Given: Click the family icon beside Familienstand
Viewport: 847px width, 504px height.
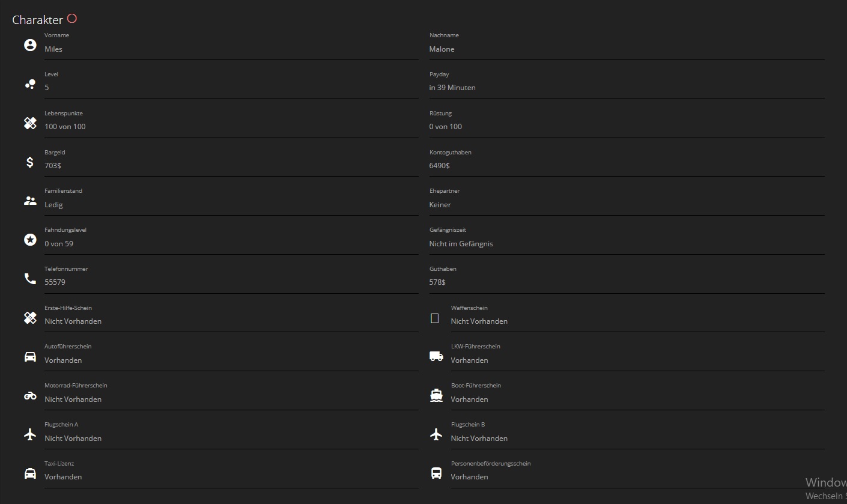Looking at the screenshot, I should (30, 201).
